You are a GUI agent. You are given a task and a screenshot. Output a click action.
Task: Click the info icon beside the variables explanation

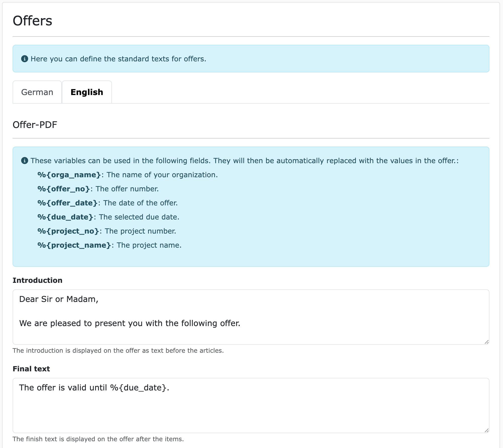point(24,160)
